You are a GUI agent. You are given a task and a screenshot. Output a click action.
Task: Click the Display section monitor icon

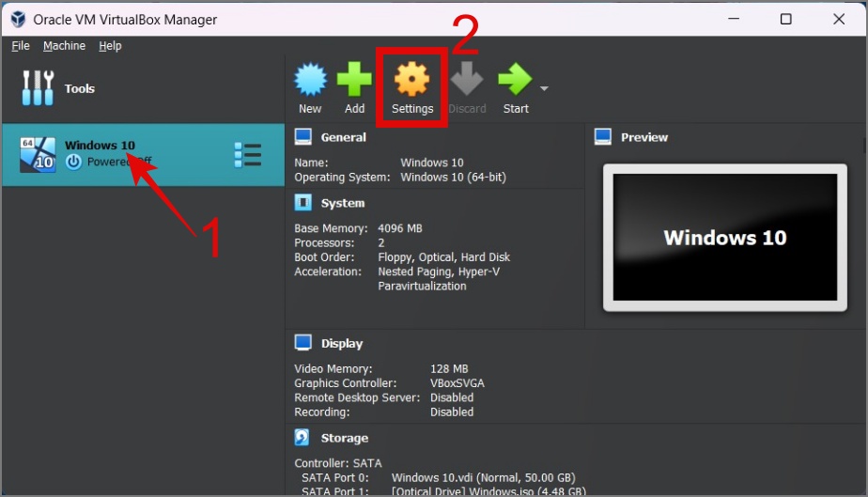[x=302, y=343]
